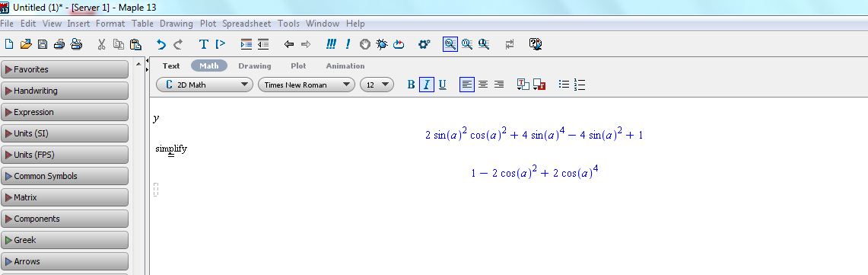Execute selection with single exclamation icon
Screen dimensions: 868x275
tap(348, 44)
